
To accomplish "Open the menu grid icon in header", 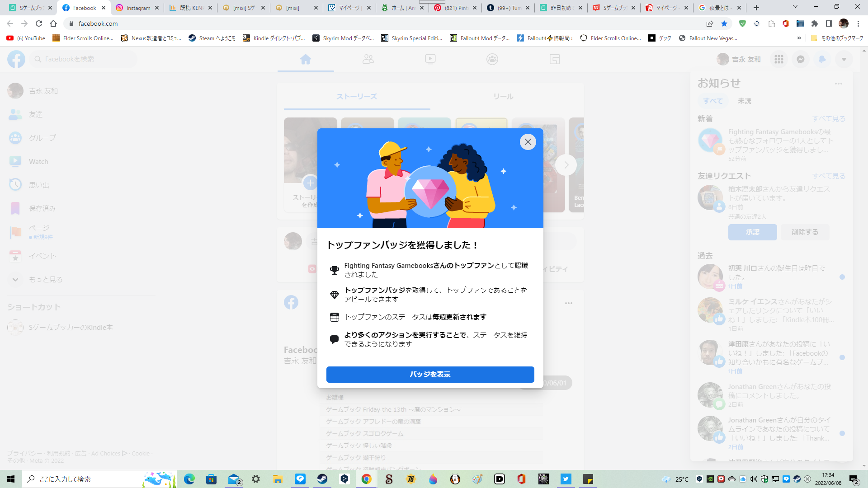I will tap(778, 59).
